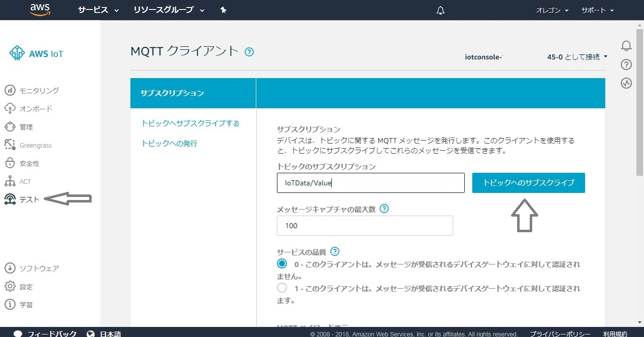
Task: Click 日本語 language selector in the footer
Action: (110, 334)
